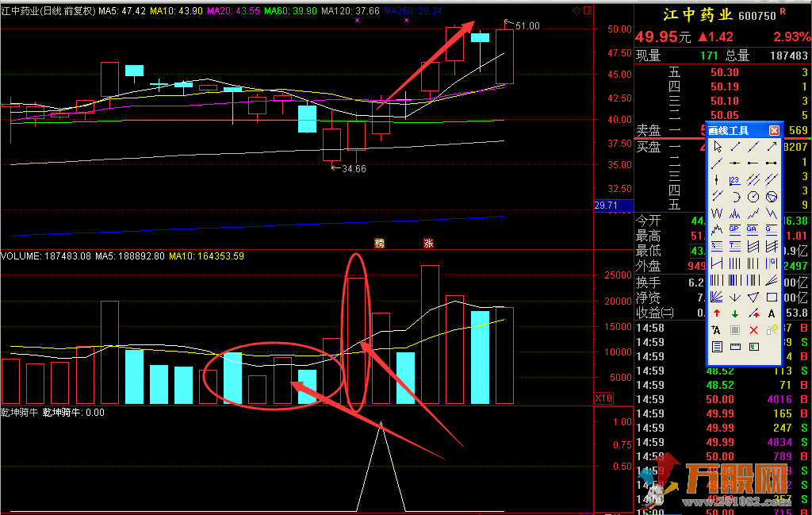Image resolution: width=812 pixels, height=515 pixels.
Task: Click the 榜 marker on the chart
Action: pyautogui.click(x=380, y=243)
